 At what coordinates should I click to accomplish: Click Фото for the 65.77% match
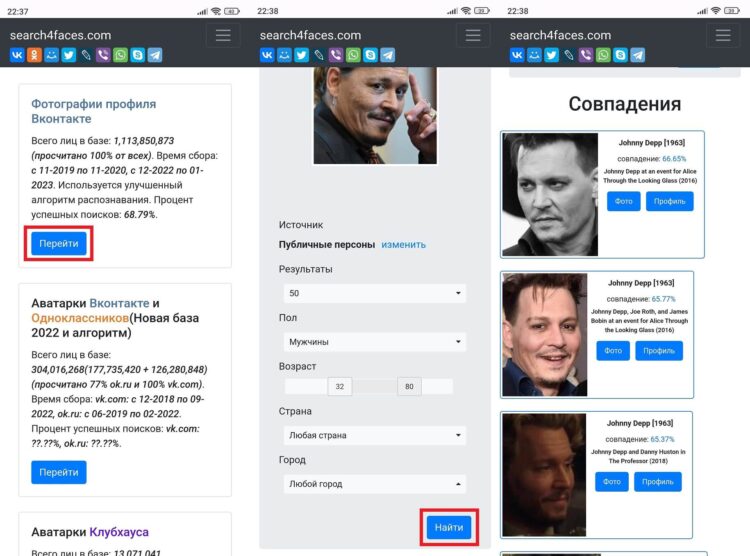pos(613,351)
